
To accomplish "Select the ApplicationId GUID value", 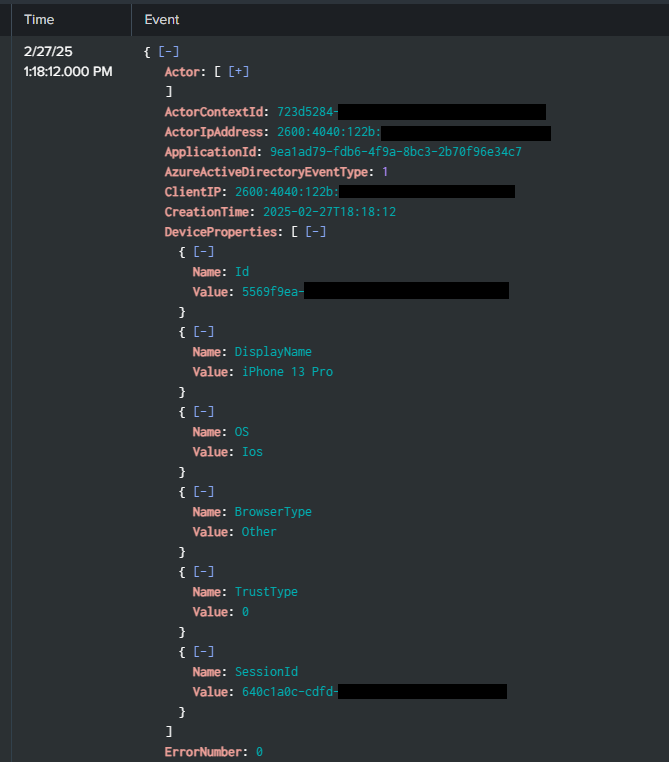I will click(395, 151).
